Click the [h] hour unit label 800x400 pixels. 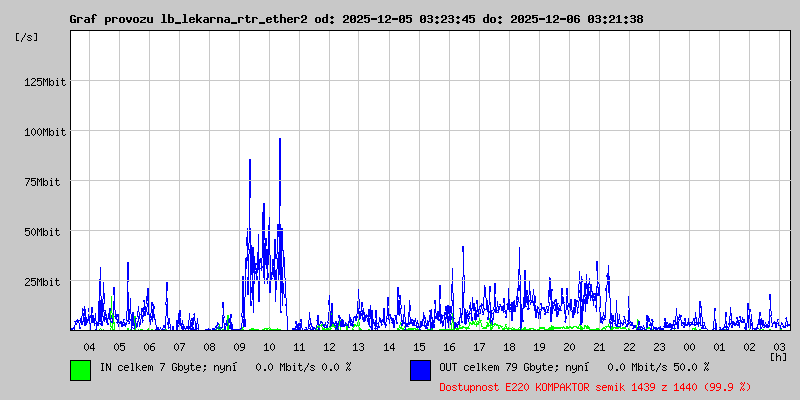point(779,357)
